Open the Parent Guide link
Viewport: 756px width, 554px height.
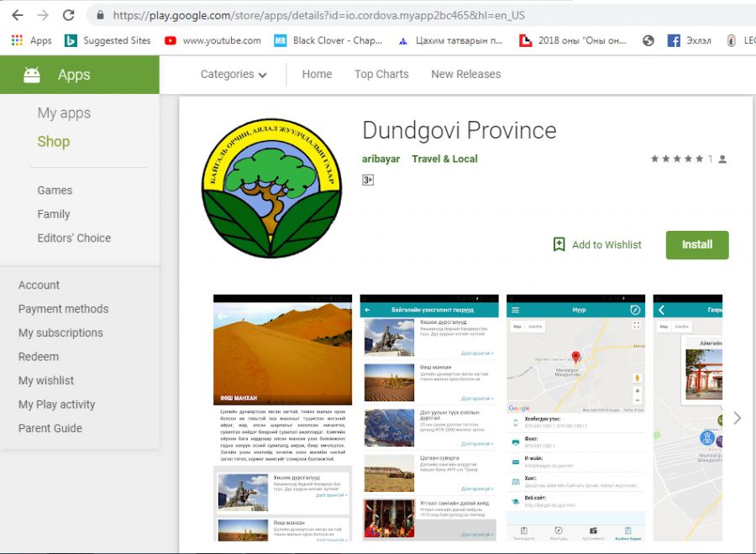point(50,428)
